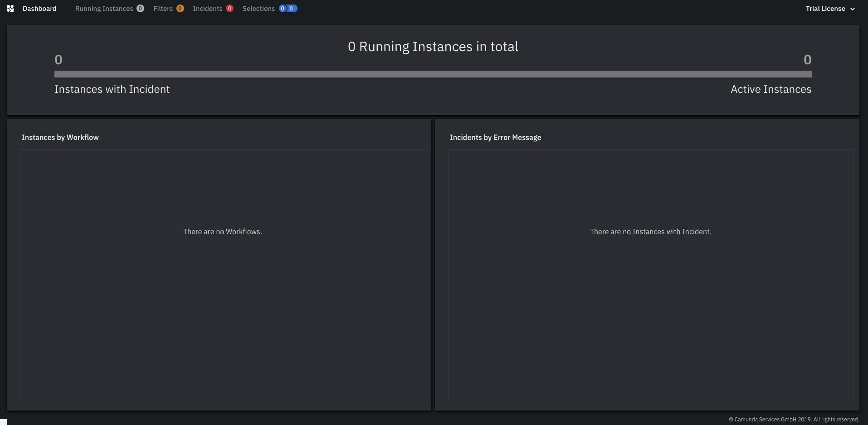Click the '0 Running Instances in total' heading
The width and height of the screenshot is (868, 425).
coord(433,47)
